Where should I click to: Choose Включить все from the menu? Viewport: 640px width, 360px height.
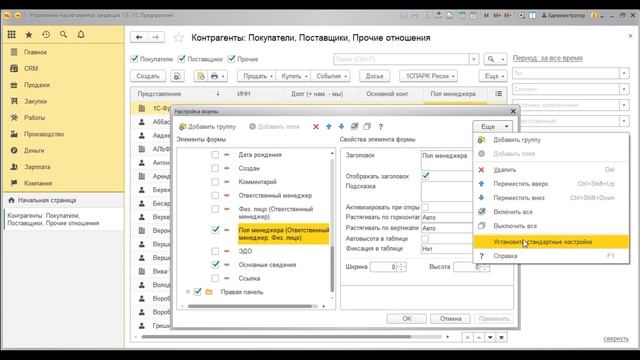pyautogui.click(x=551, y=212)
